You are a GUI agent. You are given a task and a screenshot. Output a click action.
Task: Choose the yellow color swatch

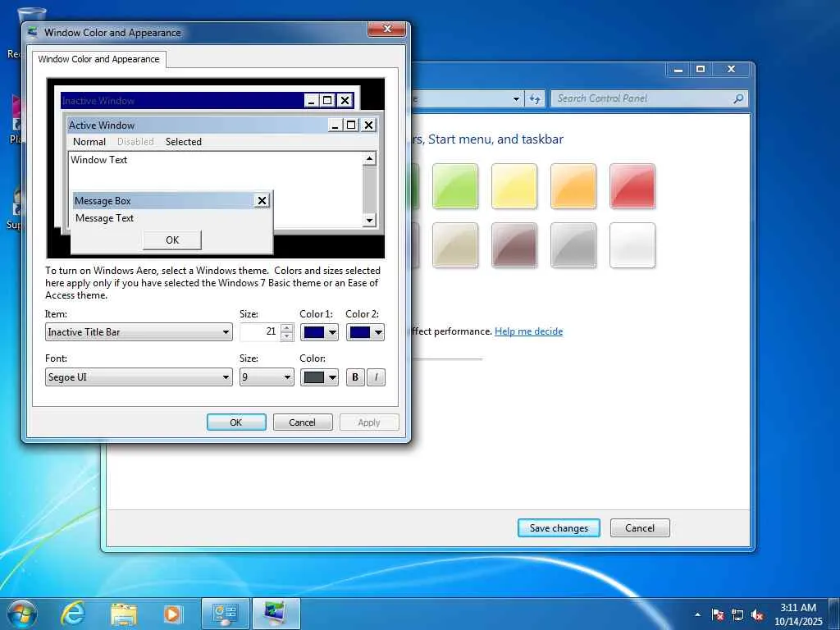[514, 186]
